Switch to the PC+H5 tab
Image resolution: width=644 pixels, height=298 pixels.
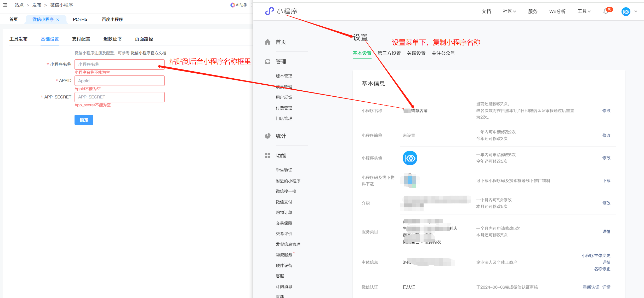coord(80,20)
